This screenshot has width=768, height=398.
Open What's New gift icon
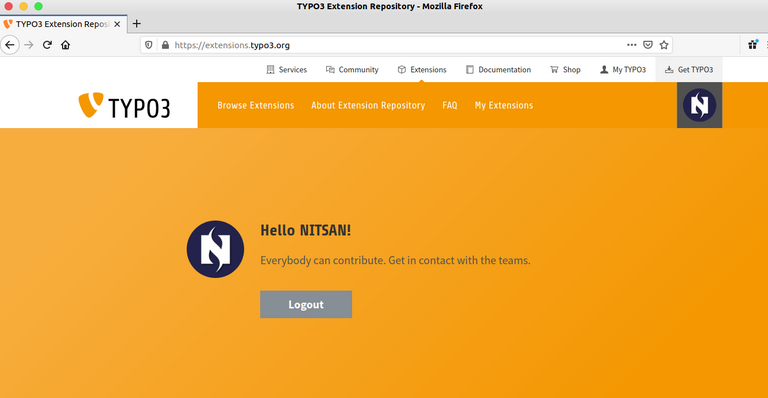(x=753, y=45)
